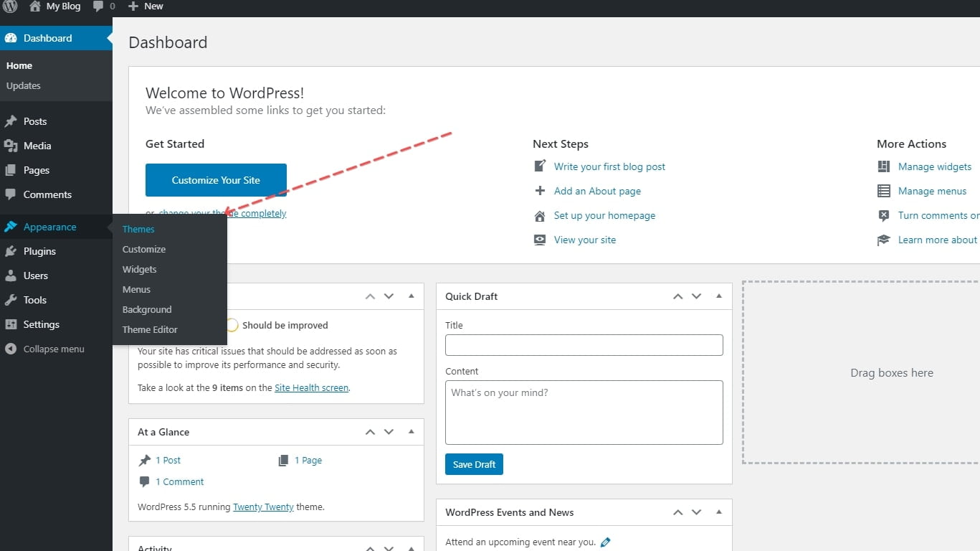Click the What's on your mind content box
980x551 pixels.
[x=584, y=413]
